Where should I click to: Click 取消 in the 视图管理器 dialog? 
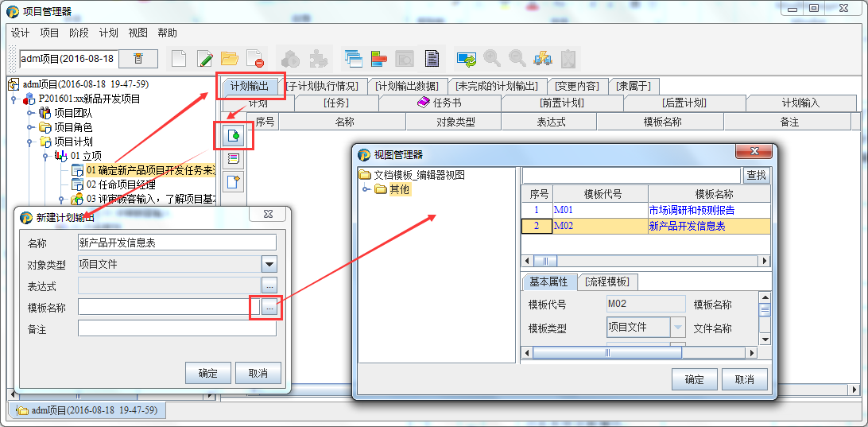click(x=745, y=379)
